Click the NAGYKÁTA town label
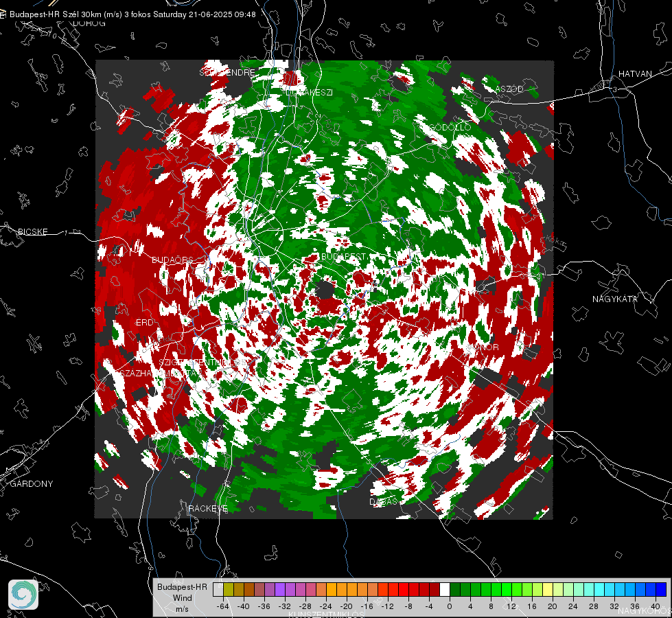Screen dimensions: 672x618 click(x=615, y=299)
